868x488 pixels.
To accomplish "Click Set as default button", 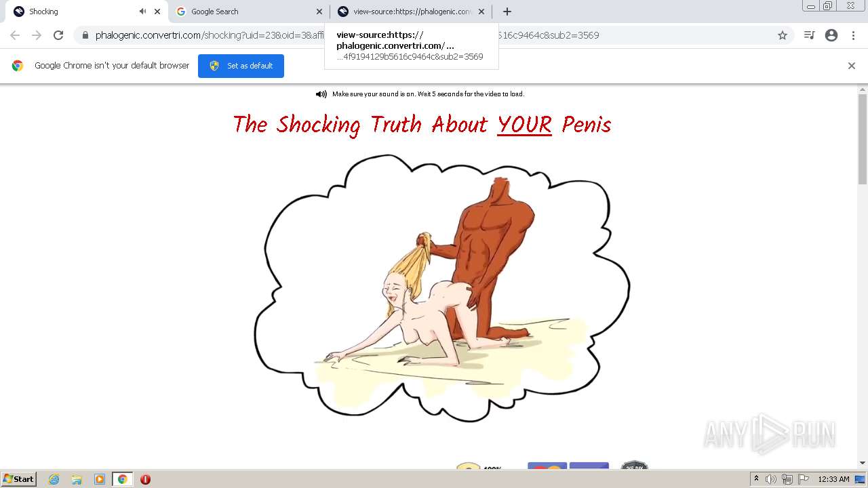I will pyautogui.click(x=241, y=66).
